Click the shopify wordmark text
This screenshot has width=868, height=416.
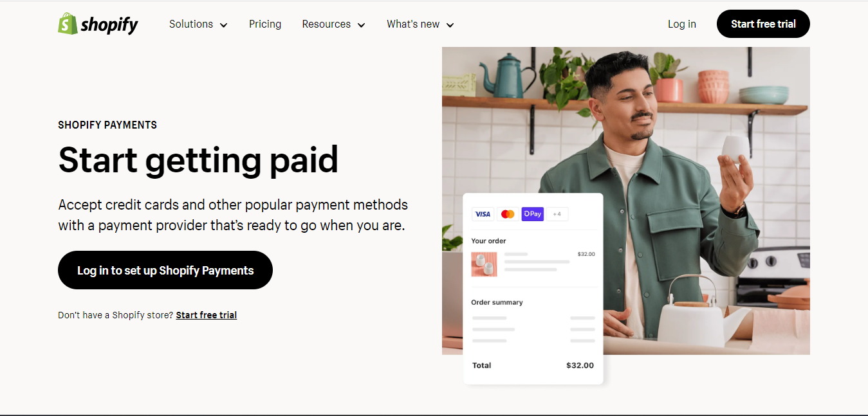pos(109,25)
